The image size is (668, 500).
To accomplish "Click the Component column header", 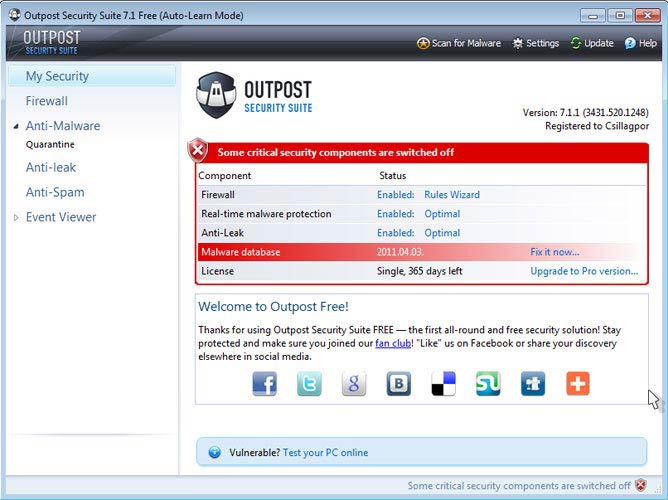I will tap(225, 175).
